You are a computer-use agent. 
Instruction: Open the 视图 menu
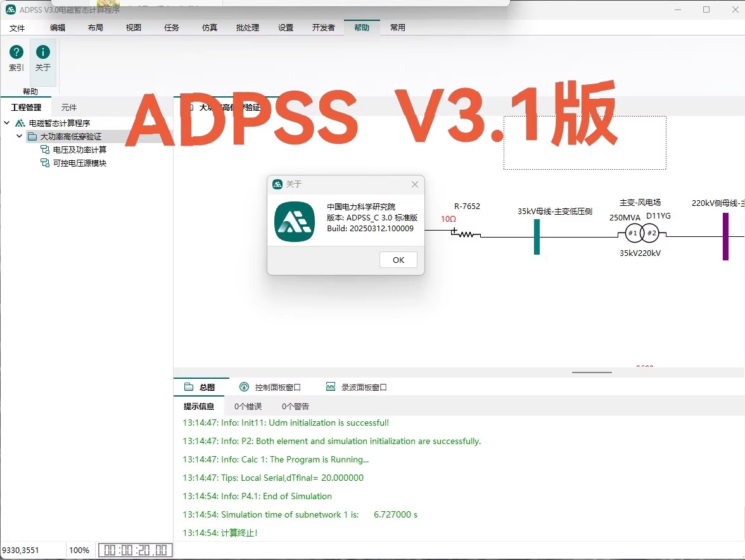[134, 27]
